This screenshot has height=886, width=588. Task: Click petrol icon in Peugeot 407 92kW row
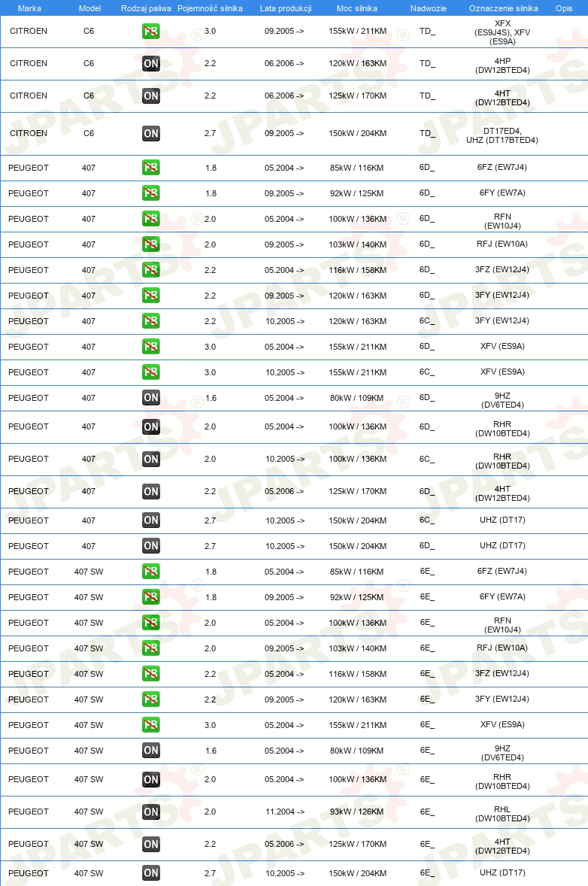151,193
